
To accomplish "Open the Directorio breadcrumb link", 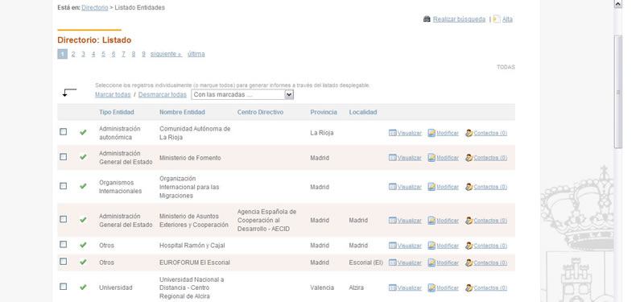I will coord(95,7).
